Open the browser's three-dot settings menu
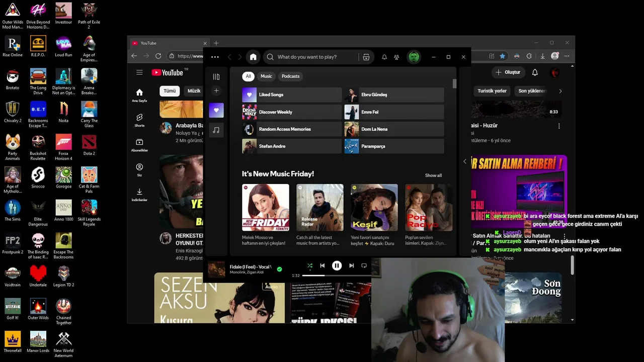The height and width of the screenshot is (362, 644). tap(567, 56)
